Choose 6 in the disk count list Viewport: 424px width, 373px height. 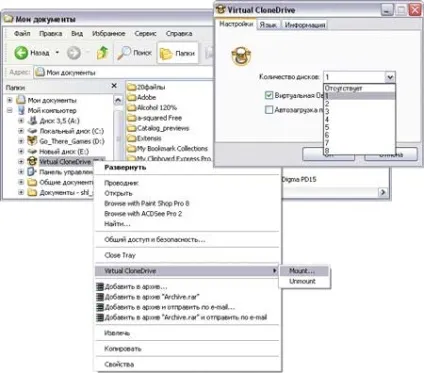(x=359, y=135)
